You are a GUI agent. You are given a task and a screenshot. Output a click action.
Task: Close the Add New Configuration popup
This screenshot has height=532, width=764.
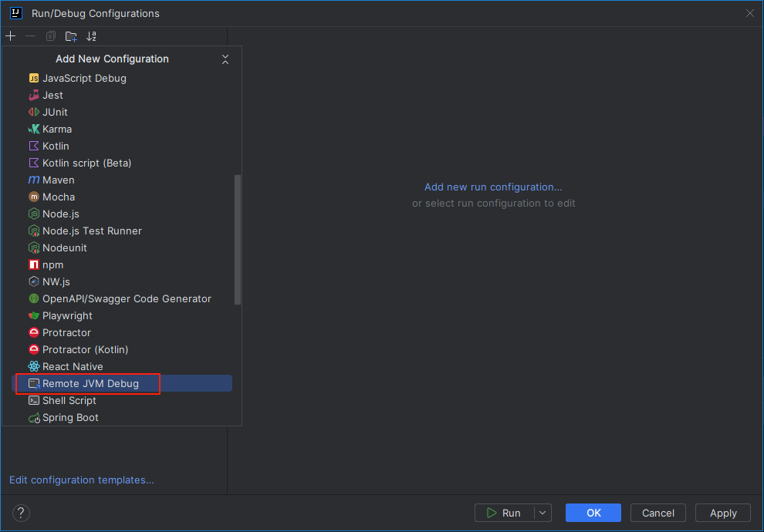pos(225,59)
